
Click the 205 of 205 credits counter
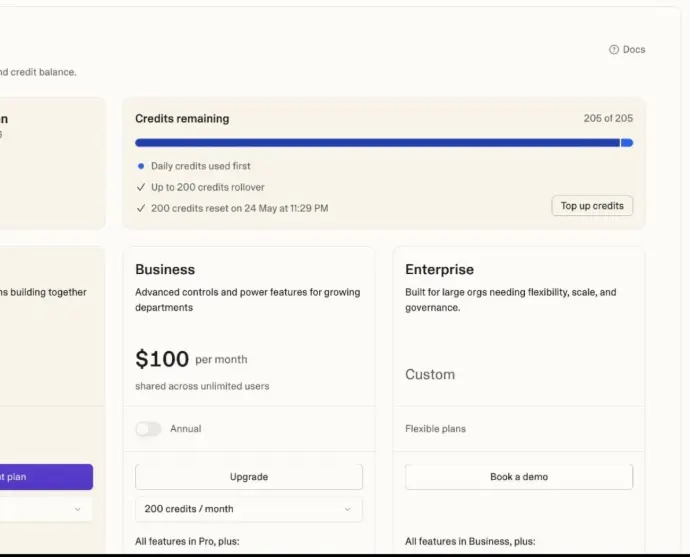click(608, 118)
